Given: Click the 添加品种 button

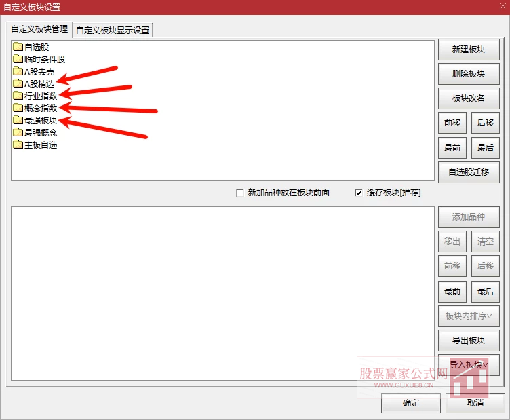Looking at the screenshot, I should [469, 217].
